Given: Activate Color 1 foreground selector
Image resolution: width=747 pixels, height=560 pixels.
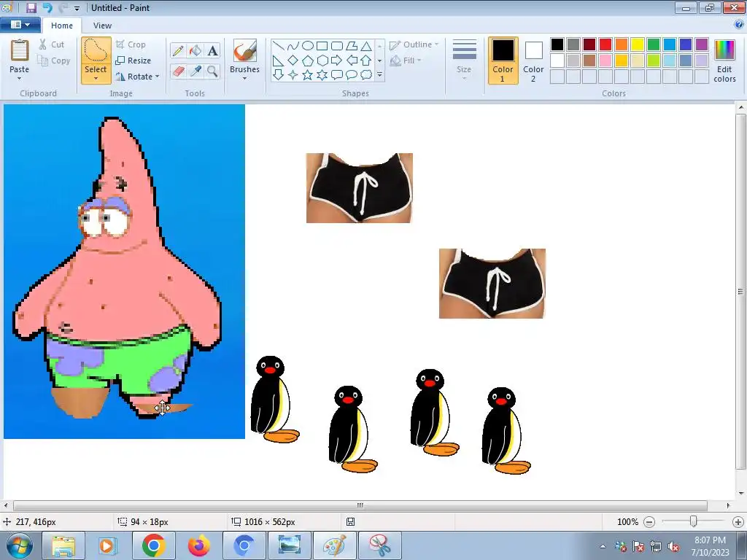Looking at the screenshot, I should pos(503,61).
